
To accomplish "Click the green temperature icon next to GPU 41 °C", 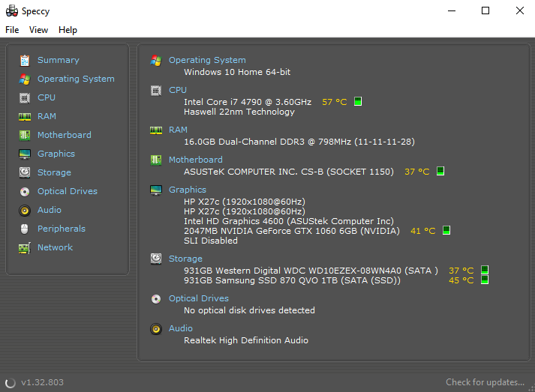I will (446, 230).
